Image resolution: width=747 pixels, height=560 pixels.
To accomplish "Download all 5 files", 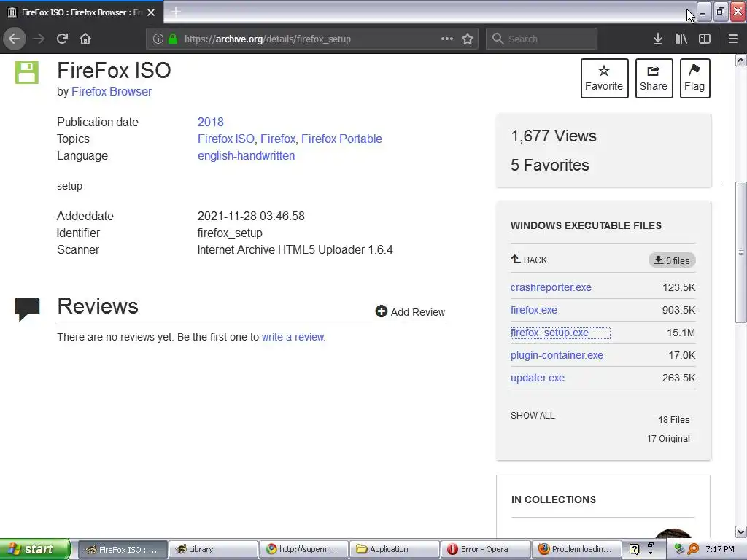I will pyautogui.click(x=672, y=260).
